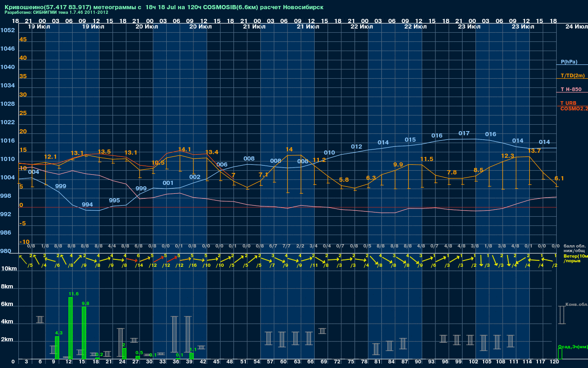
Task: Click the 1028 pressure axis label
Action: pyautogui.click(x=7, y=104)
